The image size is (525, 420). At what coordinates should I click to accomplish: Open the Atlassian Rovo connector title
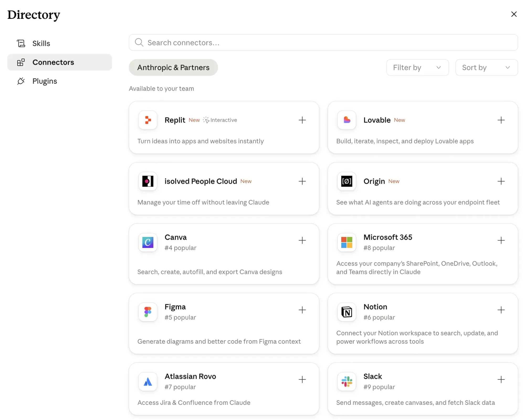pyautogui.click(x=190, y=376)
